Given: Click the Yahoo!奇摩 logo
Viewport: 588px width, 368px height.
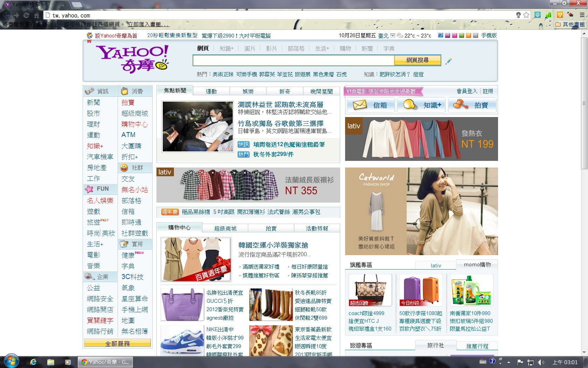Looking at the screenshot, I should pyautogui.click(x=132, y=59).
